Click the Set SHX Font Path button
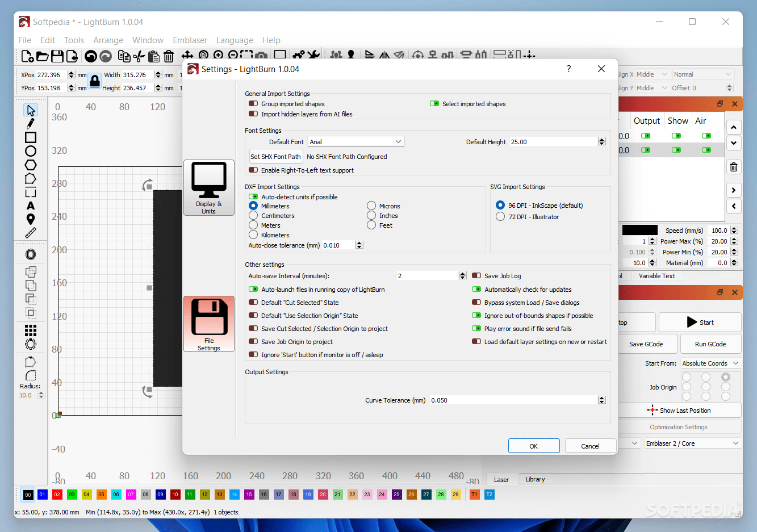 tap(276, 156)
